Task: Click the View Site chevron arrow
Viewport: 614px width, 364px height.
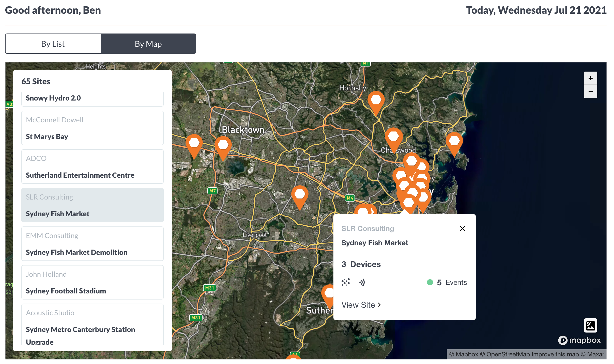Action: [379, 305]
